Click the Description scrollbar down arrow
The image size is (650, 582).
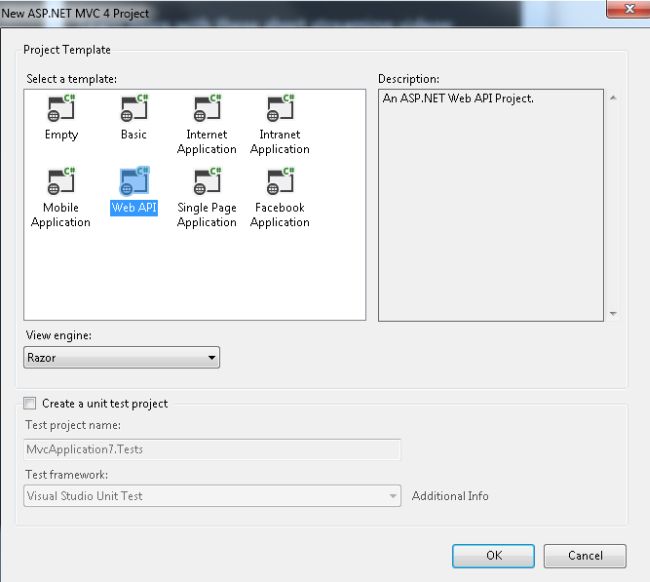(x=613, y=314)
